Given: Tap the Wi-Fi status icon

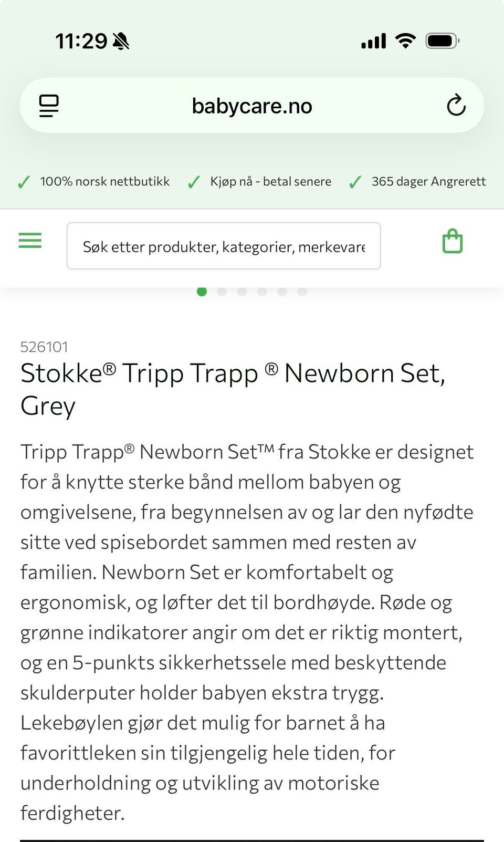Looking at the screenshot, I should (405, 40).
